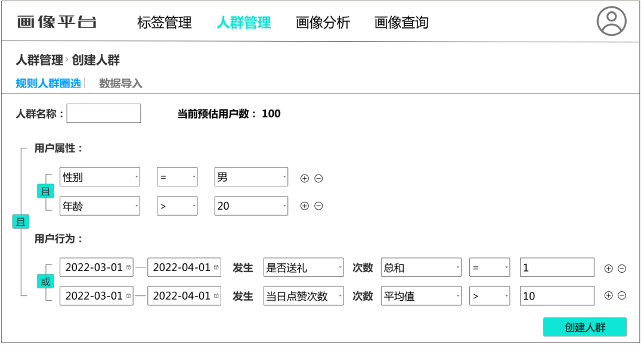Click the minus icon beside the 年龄 condition row
This screenshot has width=644, height=349.
[x=320, y=205]
